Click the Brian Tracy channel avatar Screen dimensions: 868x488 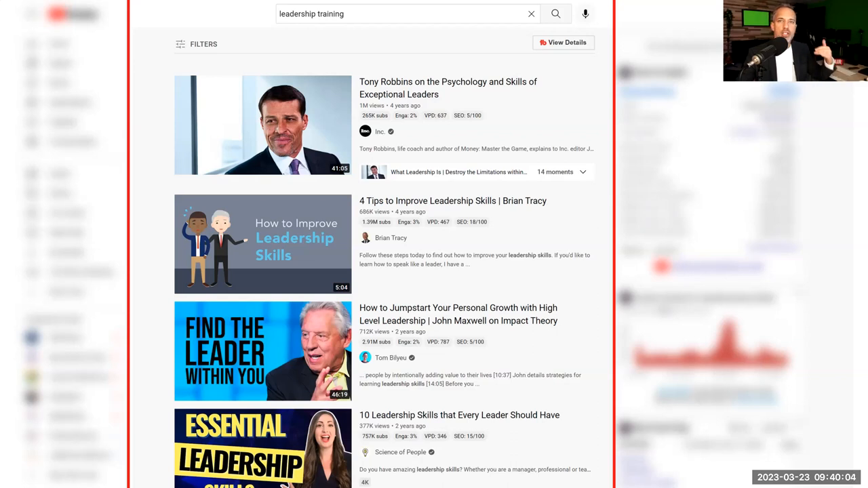click(x=366, y=238)
